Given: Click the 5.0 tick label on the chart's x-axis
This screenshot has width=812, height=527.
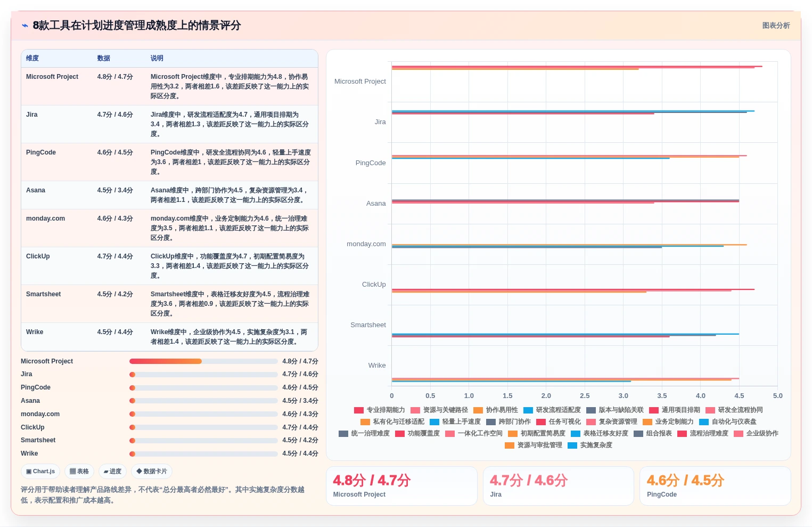Looking at the screenshot, I should (x=778, y=396).
